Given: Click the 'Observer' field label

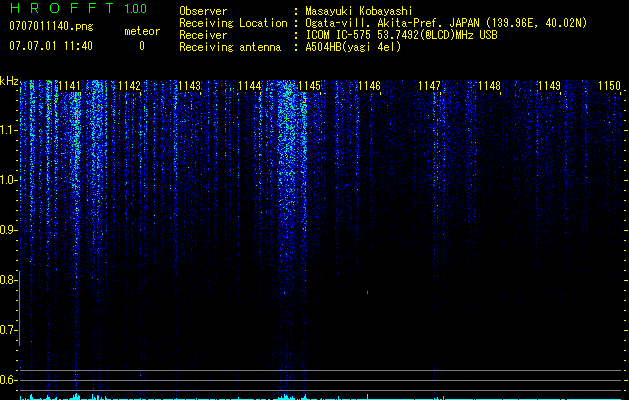Looking at the screenshot, I should (203, 11).
